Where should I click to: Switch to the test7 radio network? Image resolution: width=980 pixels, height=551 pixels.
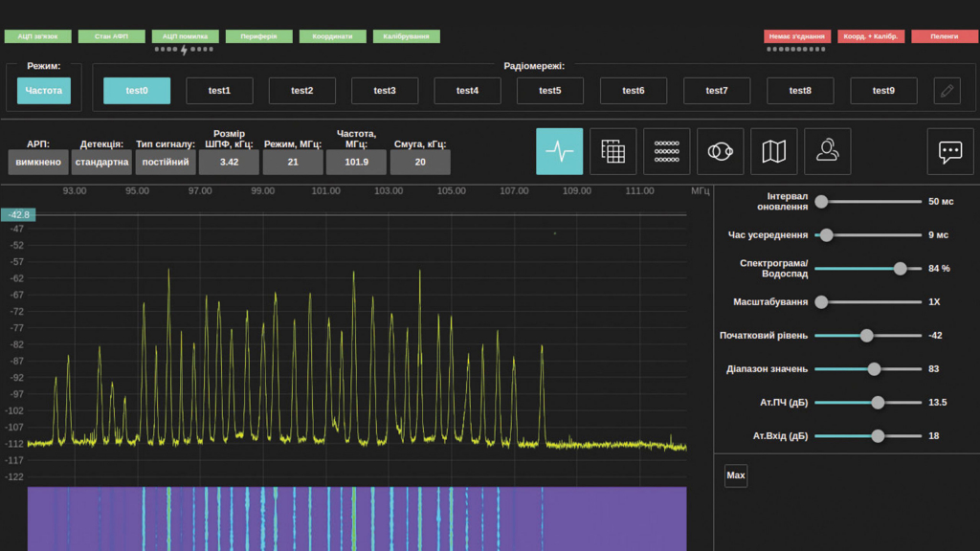click(716, 91)
